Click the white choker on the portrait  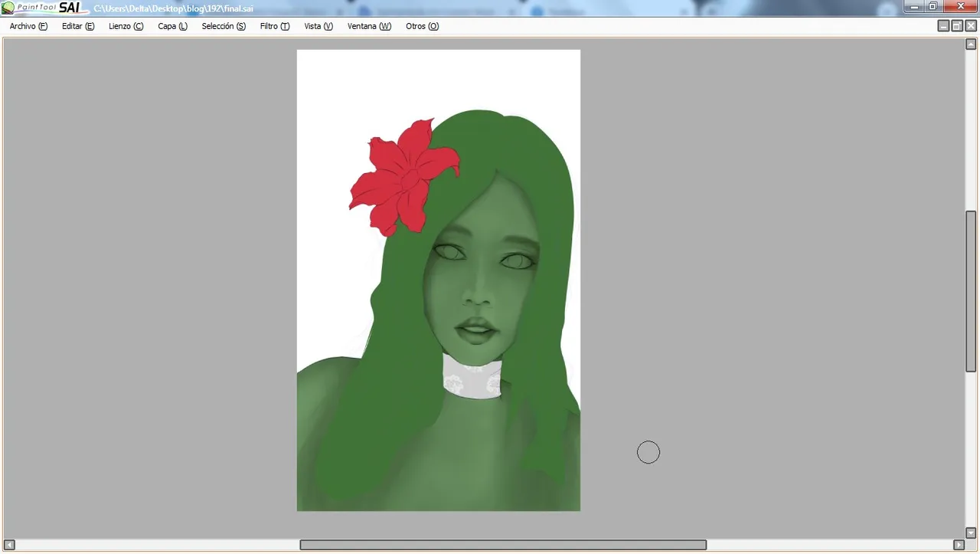pyautogui.click(x=472, y=379)
